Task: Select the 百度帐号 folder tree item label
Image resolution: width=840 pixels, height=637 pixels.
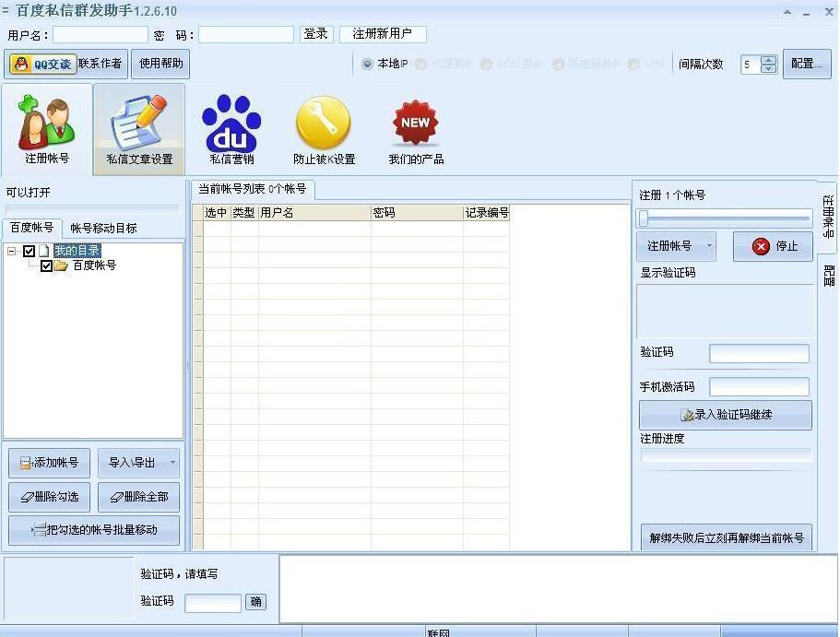Action: [94, 265]
